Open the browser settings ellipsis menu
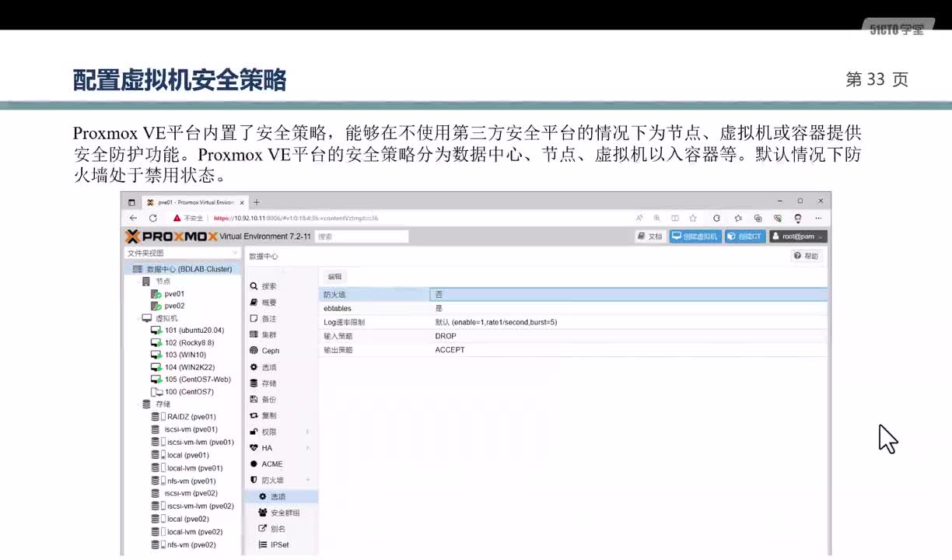Viewport: 952px width, 560px height. (x=818, y=219)
